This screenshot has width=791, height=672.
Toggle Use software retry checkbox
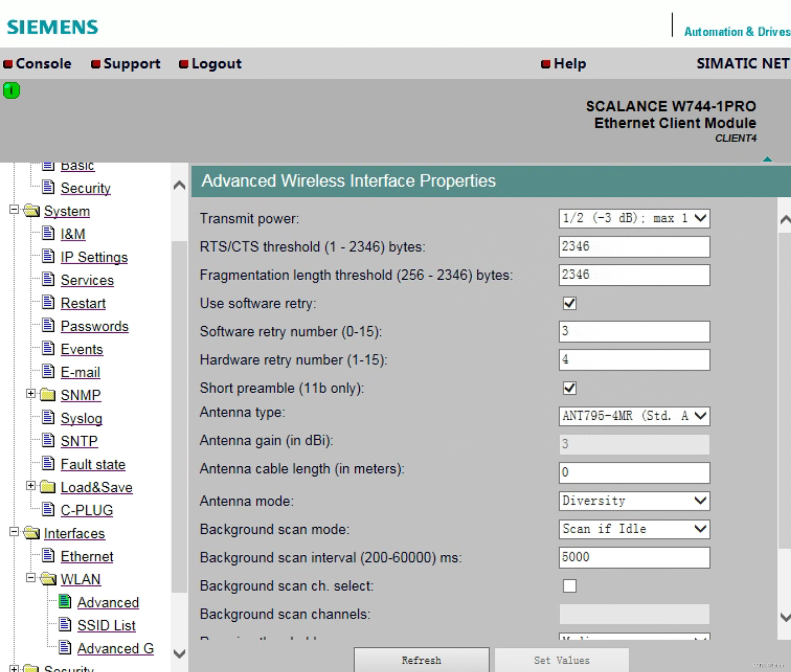click(x=570, y=303)
